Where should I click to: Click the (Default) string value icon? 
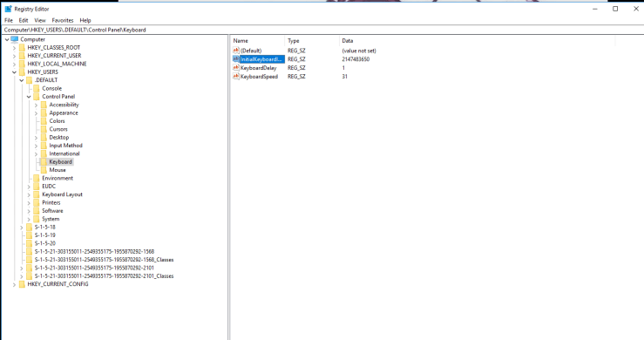236,51
